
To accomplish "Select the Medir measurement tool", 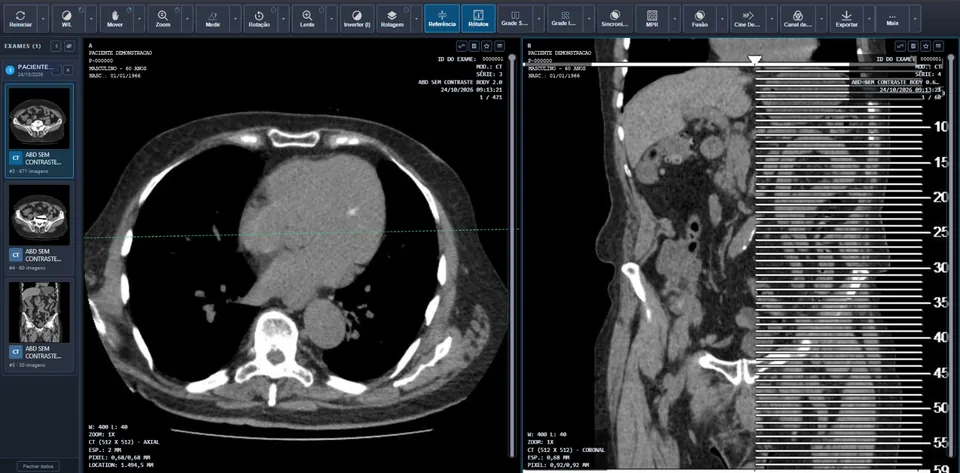I will (212, 18).
